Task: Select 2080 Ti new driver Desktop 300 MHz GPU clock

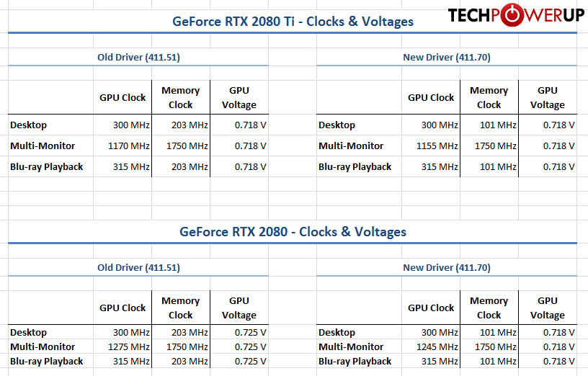Action: click(440, 125)
